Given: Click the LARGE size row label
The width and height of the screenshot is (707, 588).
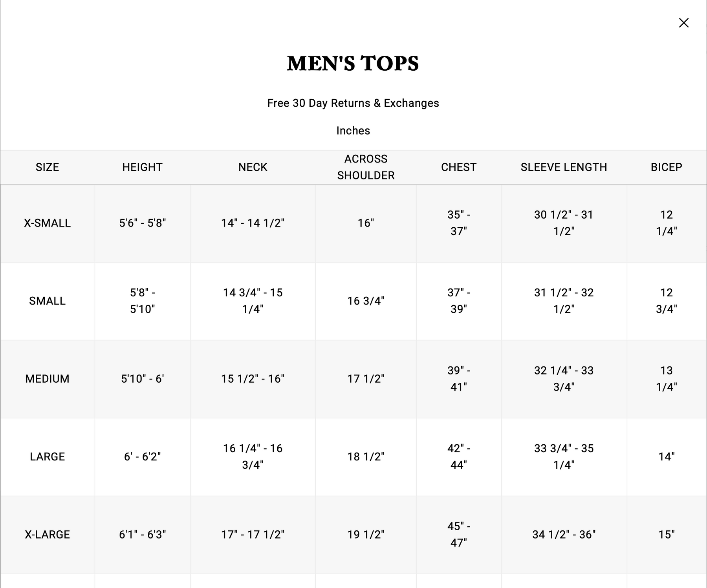Looking at the screenshot, I should (48, 457).
